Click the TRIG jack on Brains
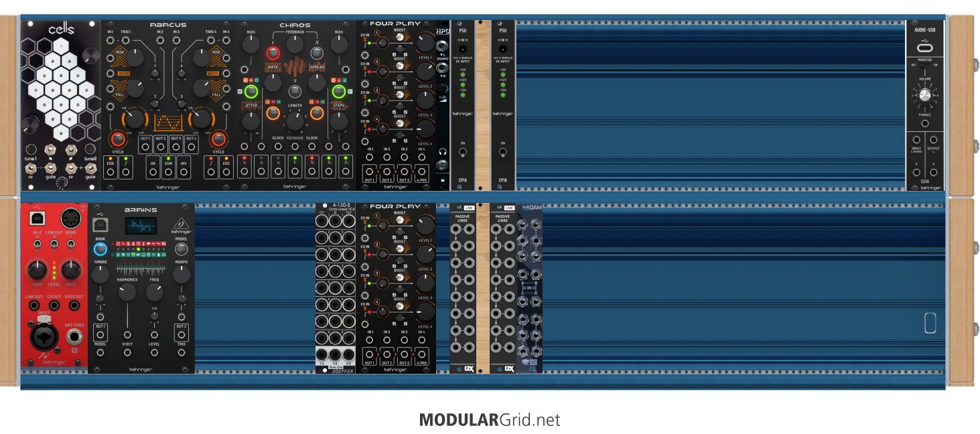 pos(181,353)
